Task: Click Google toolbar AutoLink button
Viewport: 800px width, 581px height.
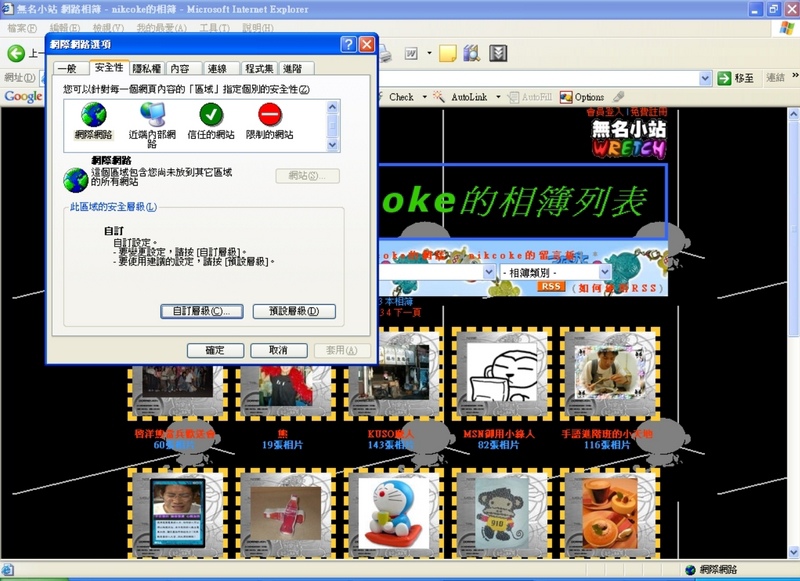Action: point(462,97)
